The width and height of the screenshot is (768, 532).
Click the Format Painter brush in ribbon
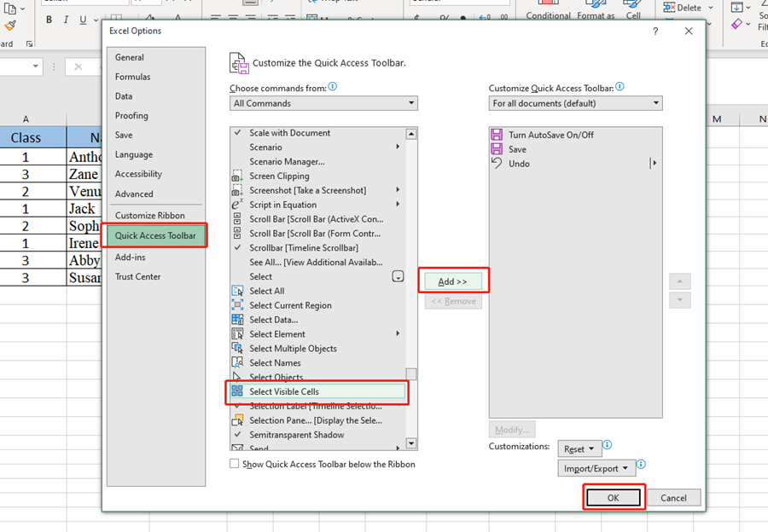pos(9,26)
